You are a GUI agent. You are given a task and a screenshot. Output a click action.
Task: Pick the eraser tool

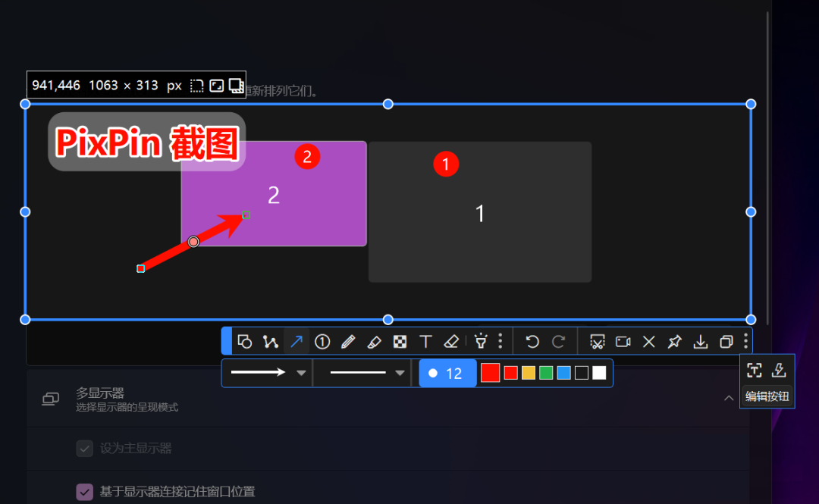pos(451,342)
